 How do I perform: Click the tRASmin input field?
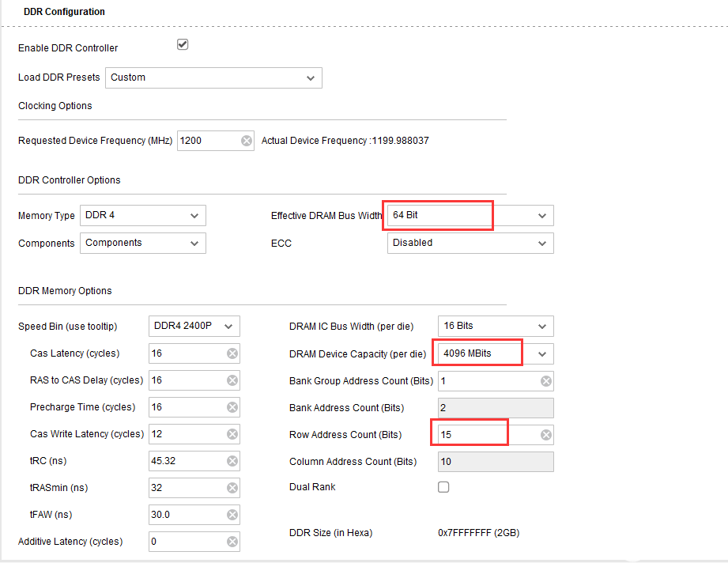(187, 488)
